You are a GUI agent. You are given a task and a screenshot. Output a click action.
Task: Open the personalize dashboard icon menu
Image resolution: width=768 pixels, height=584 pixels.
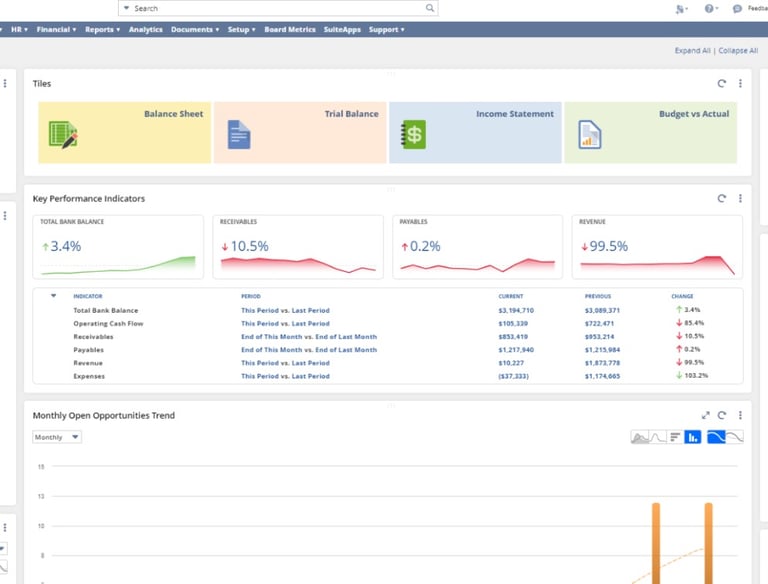(x=681, y=8)
